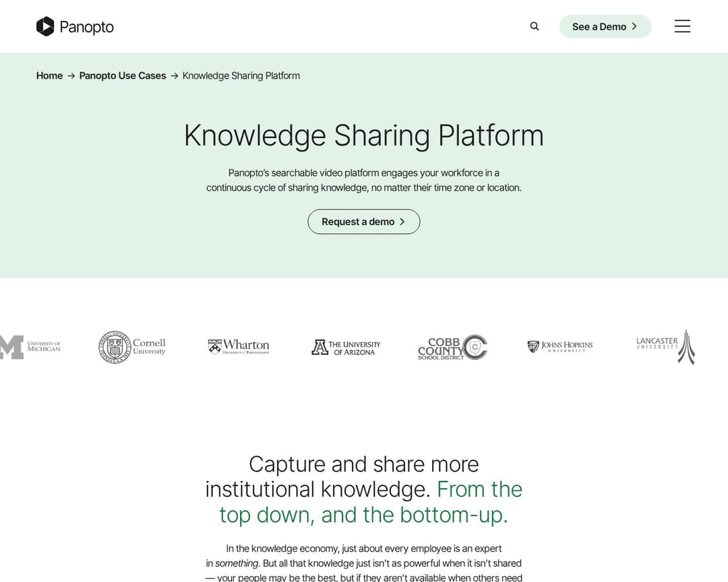
Task: Click the chevron arrow inside Request a demo
Action: coord(402,222)
